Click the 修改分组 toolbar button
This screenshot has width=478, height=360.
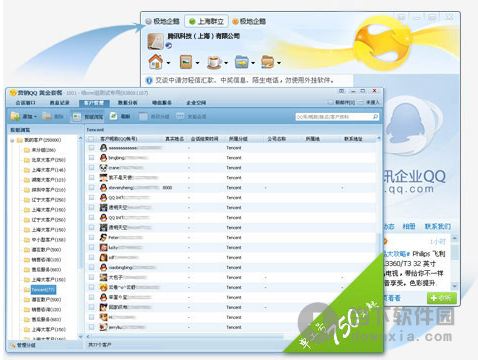[x=154, y=116]
